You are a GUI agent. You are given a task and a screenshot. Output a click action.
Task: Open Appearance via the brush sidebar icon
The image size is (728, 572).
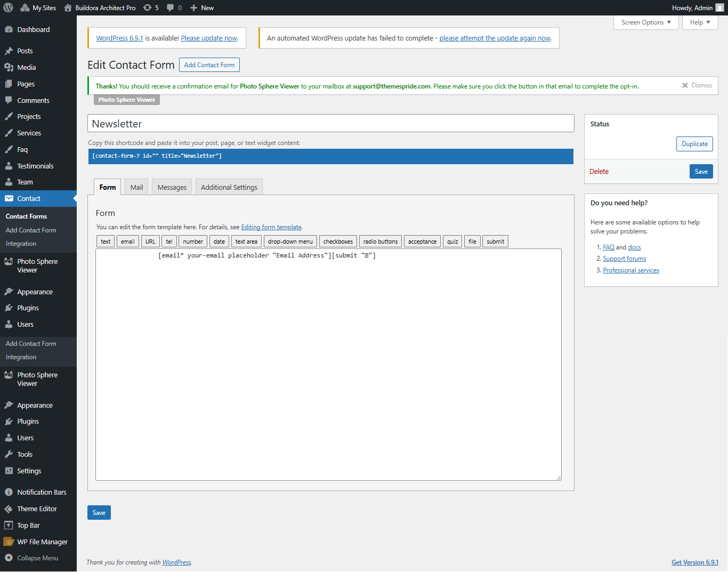8,292
